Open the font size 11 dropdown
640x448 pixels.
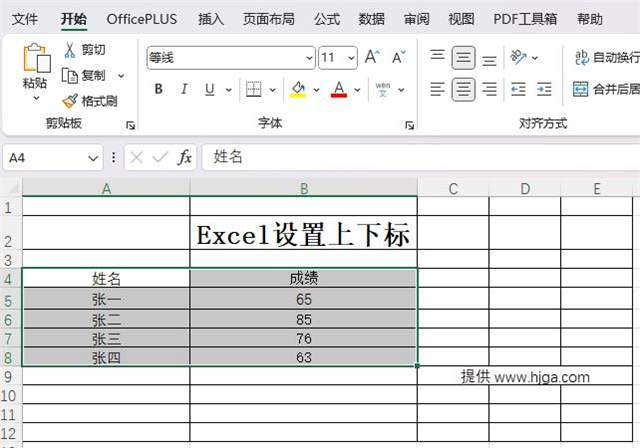click(351, 58)
